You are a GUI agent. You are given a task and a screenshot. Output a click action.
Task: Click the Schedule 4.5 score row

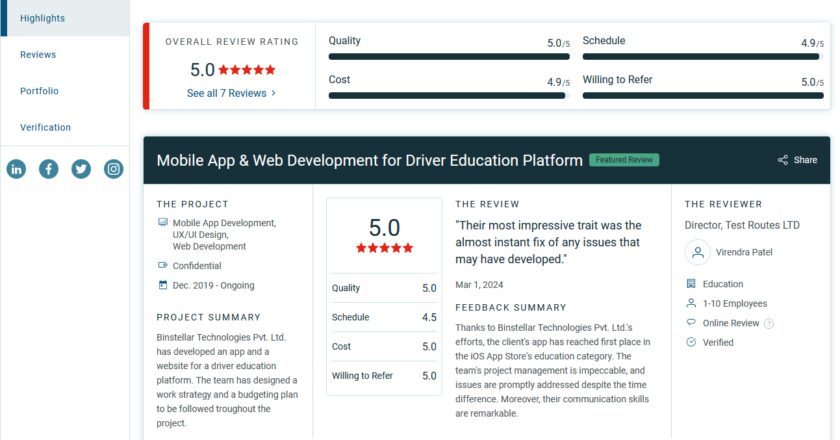[x=384, y=317]
